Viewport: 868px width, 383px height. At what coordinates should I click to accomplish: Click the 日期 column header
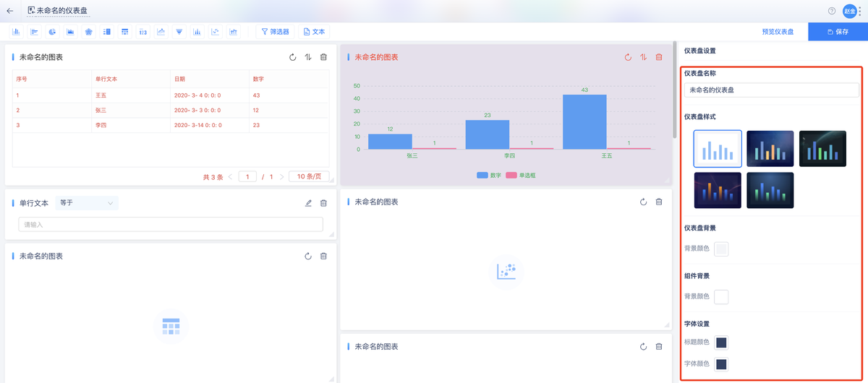click(x=179, y=78)
